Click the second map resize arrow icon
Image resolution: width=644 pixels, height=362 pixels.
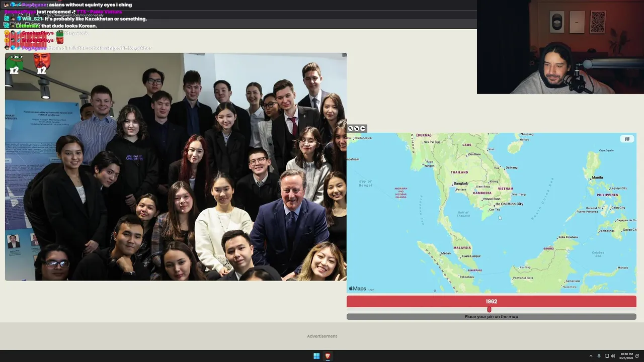click(357, 129)
